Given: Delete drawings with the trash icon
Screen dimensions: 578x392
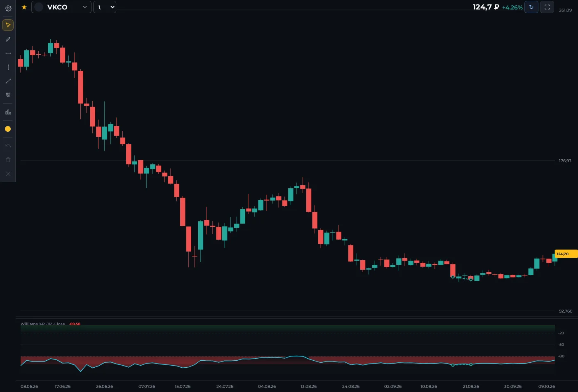Looking at the screenshot, I should pos(8,160).
